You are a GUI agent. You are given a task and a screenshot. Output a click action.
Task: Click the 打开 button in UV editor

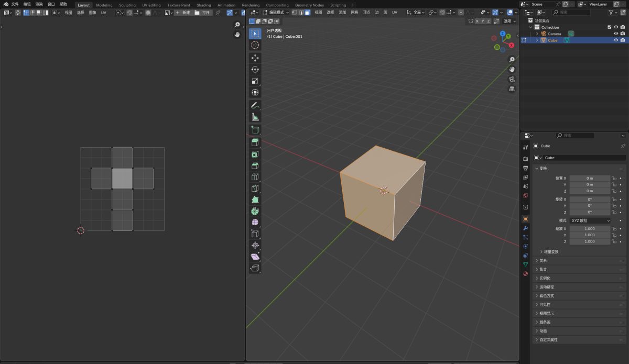pyautogui.click(x=203, y=12)
